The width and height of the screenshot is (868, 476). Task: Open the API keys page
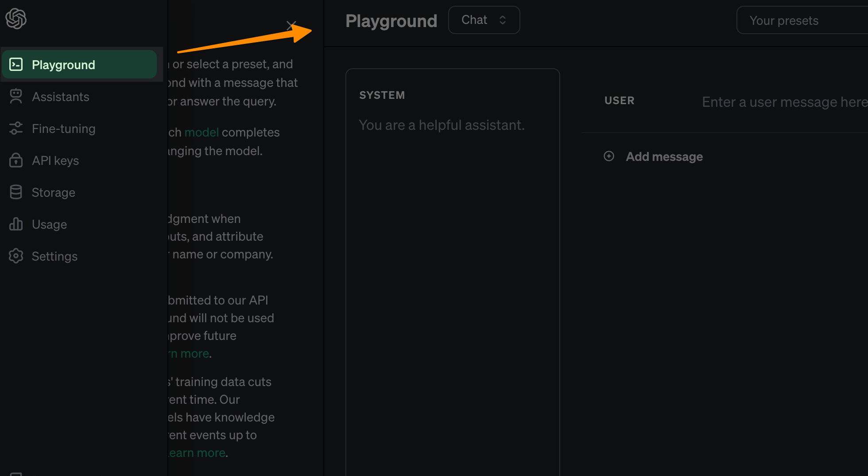click(x=55, y=160)
